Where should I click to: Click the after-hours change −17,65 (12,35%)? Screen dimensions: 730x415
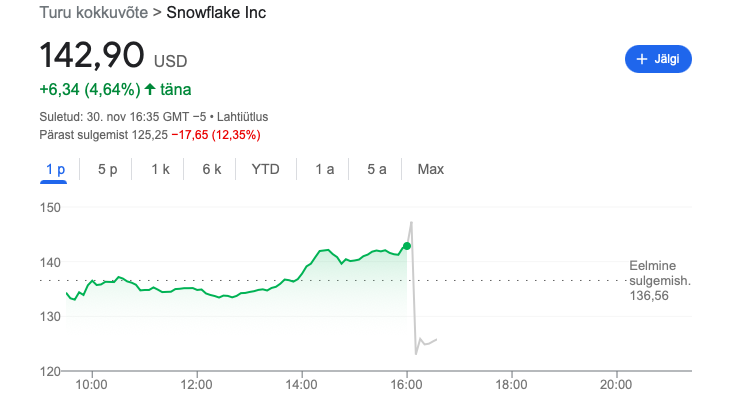pyautogui.click(x=216, y=135)
